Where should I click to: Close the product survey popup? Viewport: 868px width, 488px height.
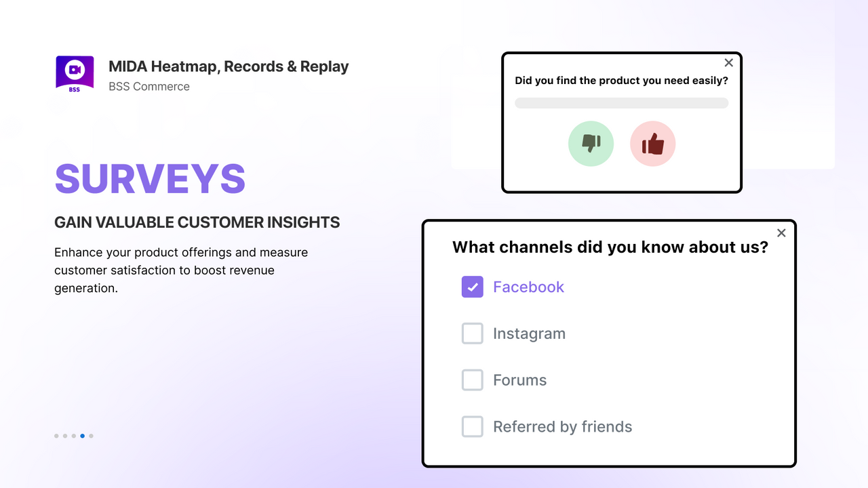click(729, 63)
